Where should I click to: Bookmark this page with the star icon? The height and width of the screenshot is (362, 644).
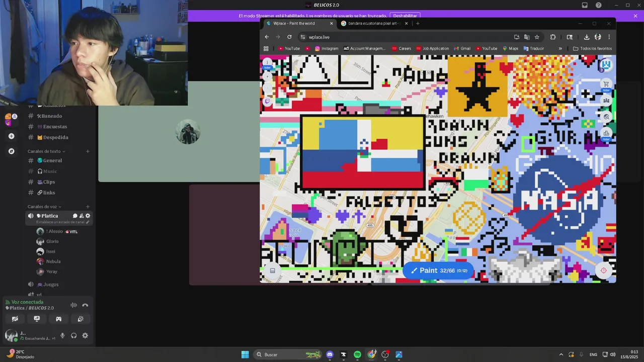(537, 37)
